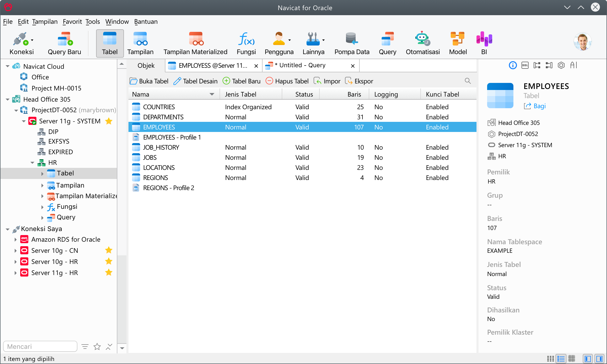The height and width of the screenshot is (364, 607).
Task: Toggle favorite star for Server 10g - HR
Action: 109,261
